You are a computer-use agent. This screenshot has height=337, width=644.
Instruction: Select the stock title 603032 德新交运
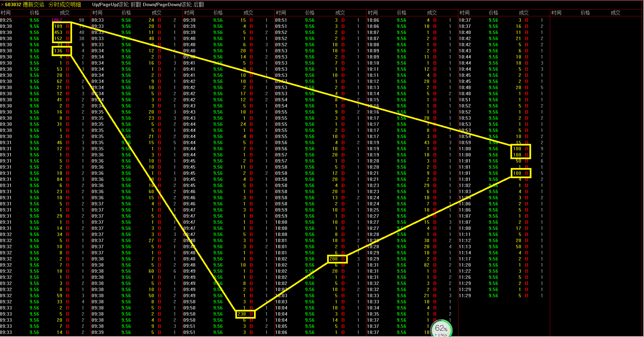(24, 5)
